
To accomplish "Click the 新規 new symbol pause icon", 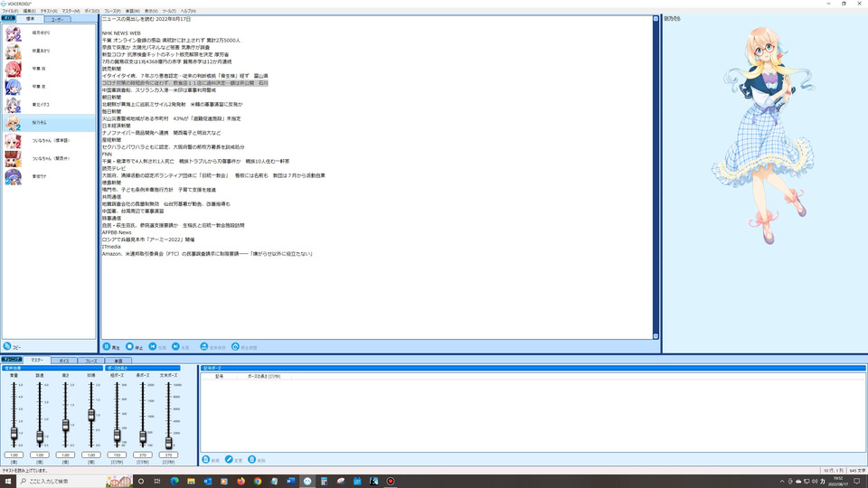I will tap(206, 460).
